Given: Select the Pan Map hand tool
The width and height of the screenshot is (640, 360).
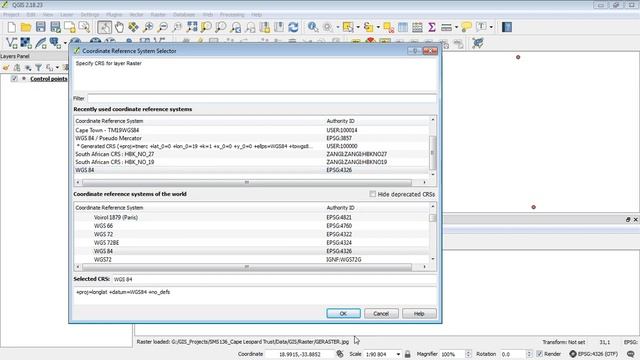Looking at the screenshot, I should (x=119, y=27).
